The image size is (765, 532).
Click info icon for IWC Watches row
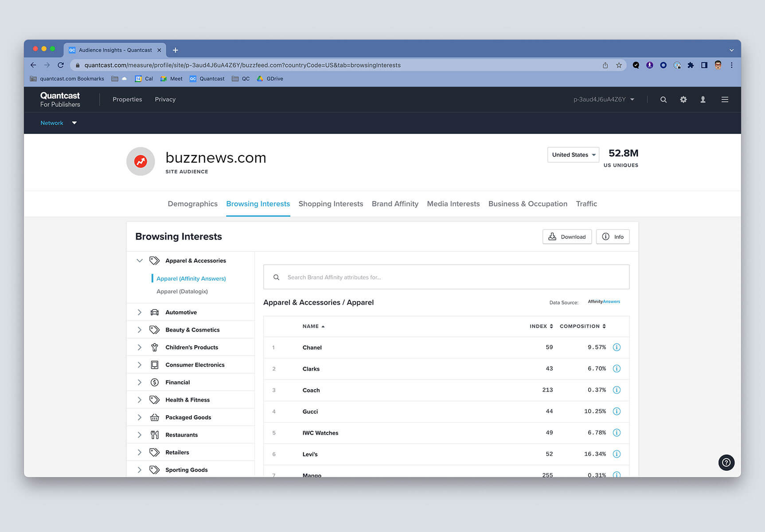coord(617,433)
